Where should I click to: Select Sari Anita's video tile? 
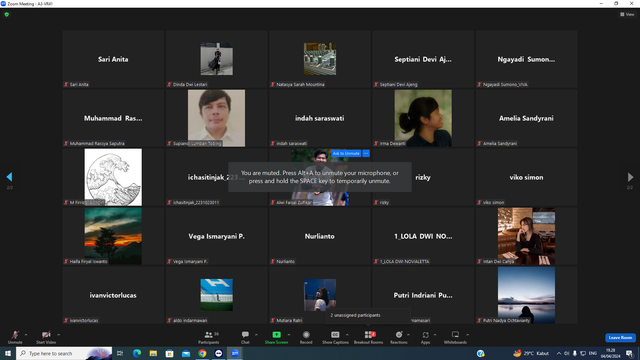click(x=113, y=59)
